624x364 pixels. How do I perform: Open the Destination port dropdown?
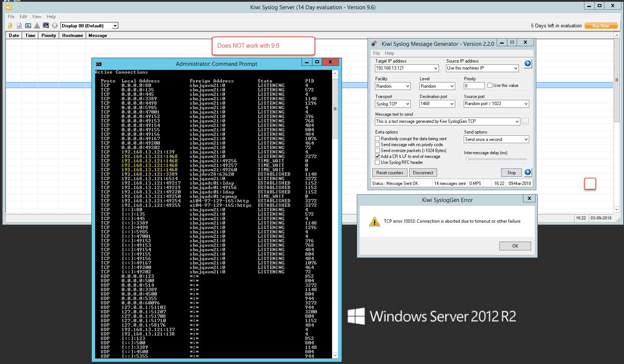(452, 104)
